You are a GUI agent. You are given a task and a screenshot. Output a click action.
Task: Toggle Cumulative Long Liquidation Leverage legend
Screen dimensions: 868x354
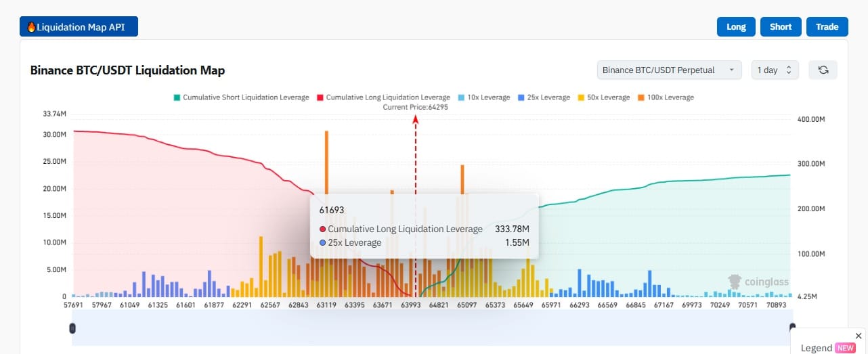tap(383, 97)
